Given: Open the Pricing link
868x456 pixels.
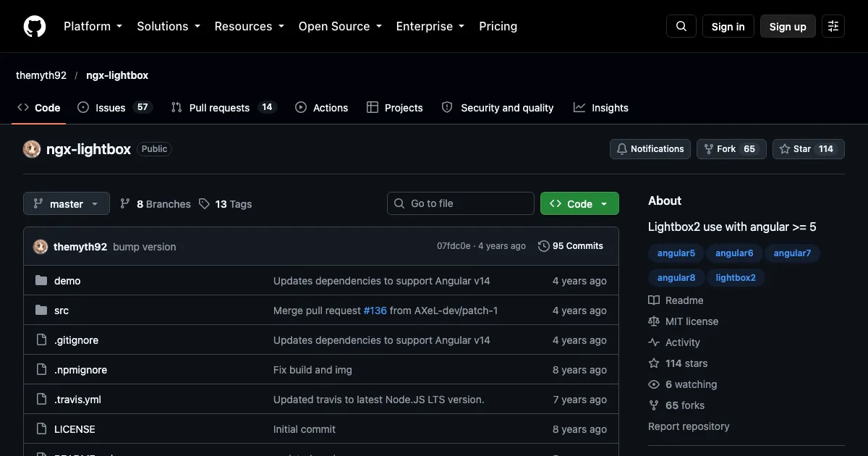Looking at the screenshot, I should (498, 26).
